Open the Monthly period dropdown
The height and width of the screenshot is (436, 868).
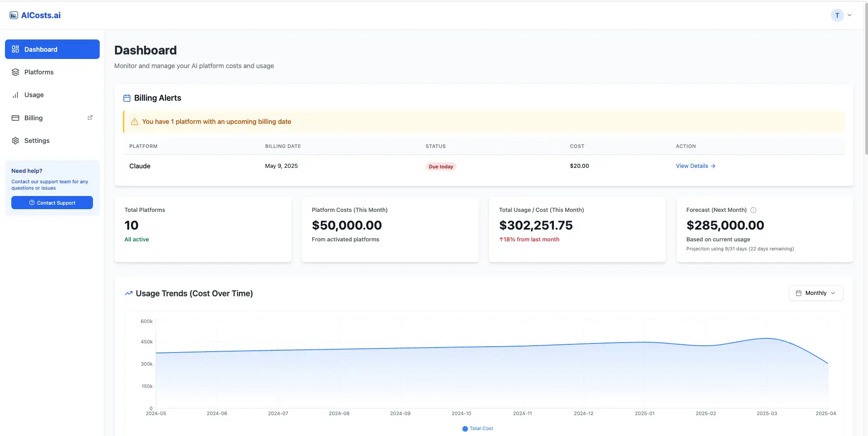click(x=816, y=293)
